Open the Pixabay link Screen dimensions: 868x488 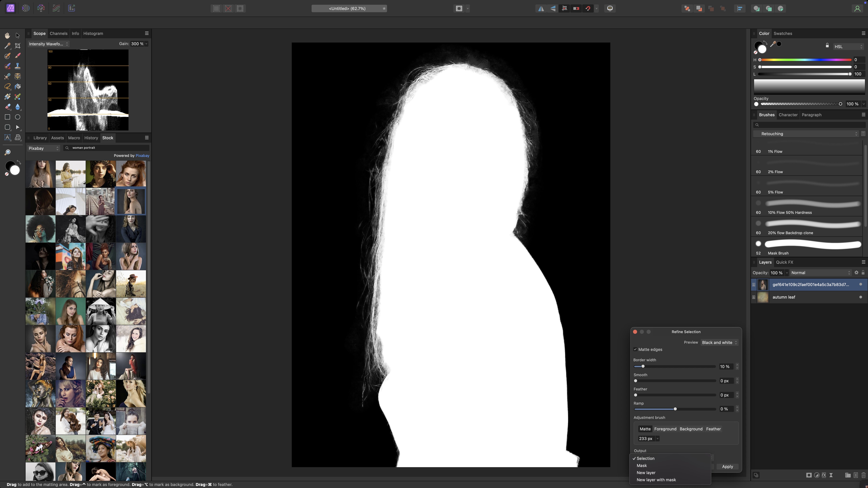tap(142, 156)
